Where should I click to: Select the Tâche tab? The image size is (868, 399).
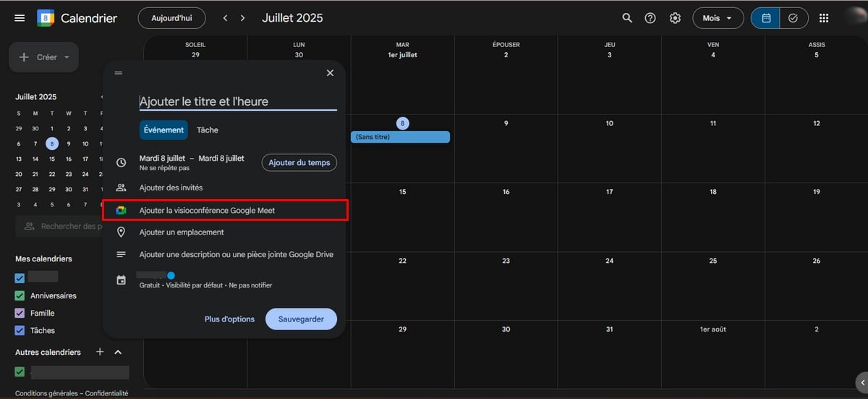coord(207,130)
